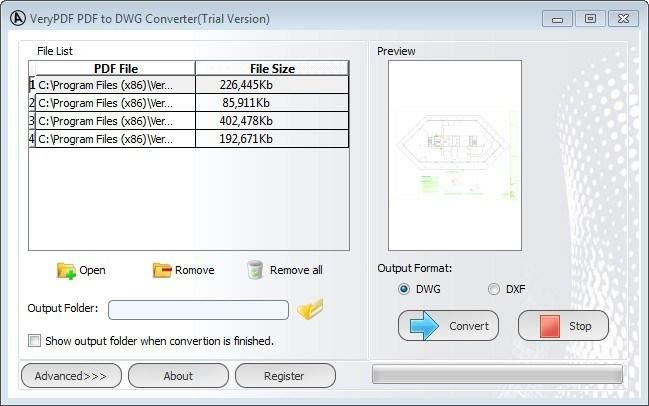Click the Output Folder text field

pyautogui.click(x=198, y=310)
